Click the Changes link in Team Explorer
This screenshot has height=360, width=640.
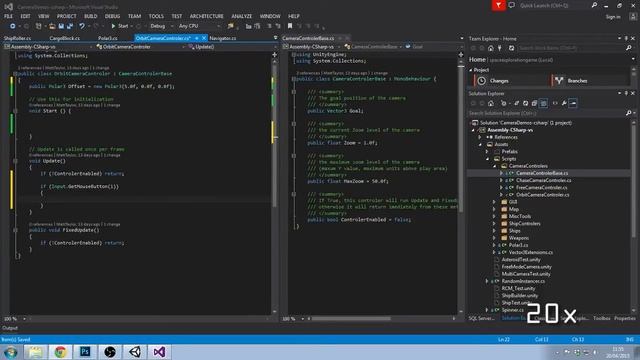(x=499, y=81)
